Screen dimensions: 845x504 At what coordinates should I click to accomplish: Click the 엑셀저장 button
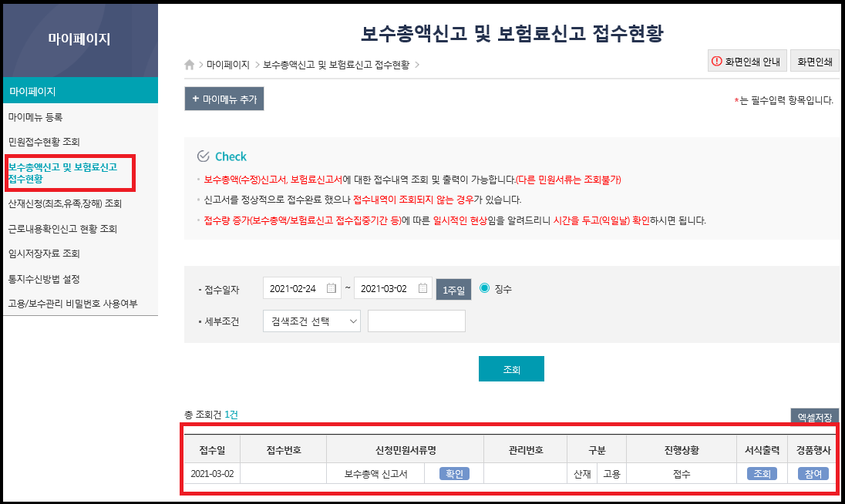pos(815,417)
